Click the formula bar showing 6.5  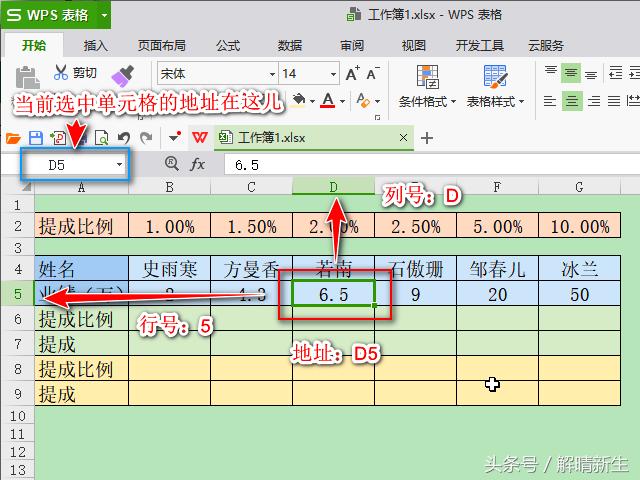coord(432,165)
